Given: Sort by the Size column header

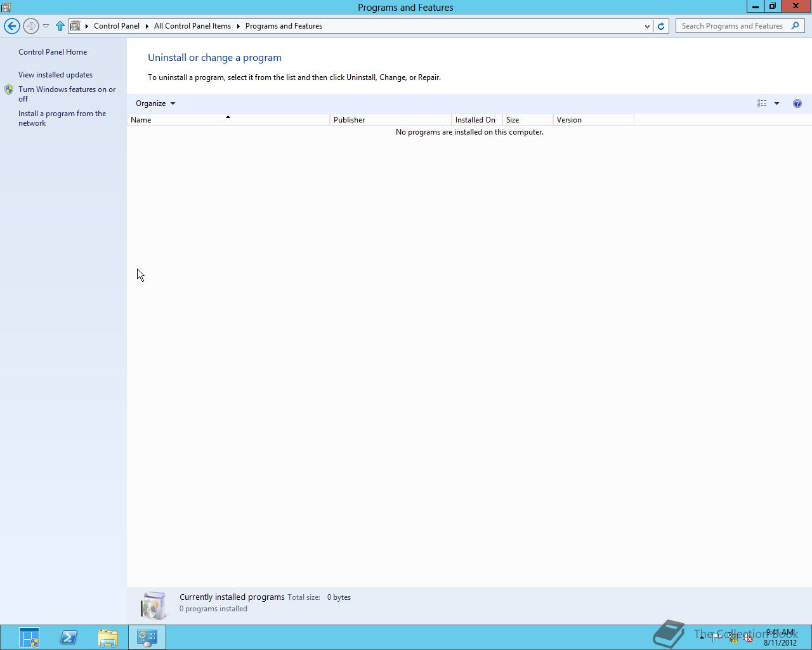Looking at the screenshot, I should click(528, 120).
